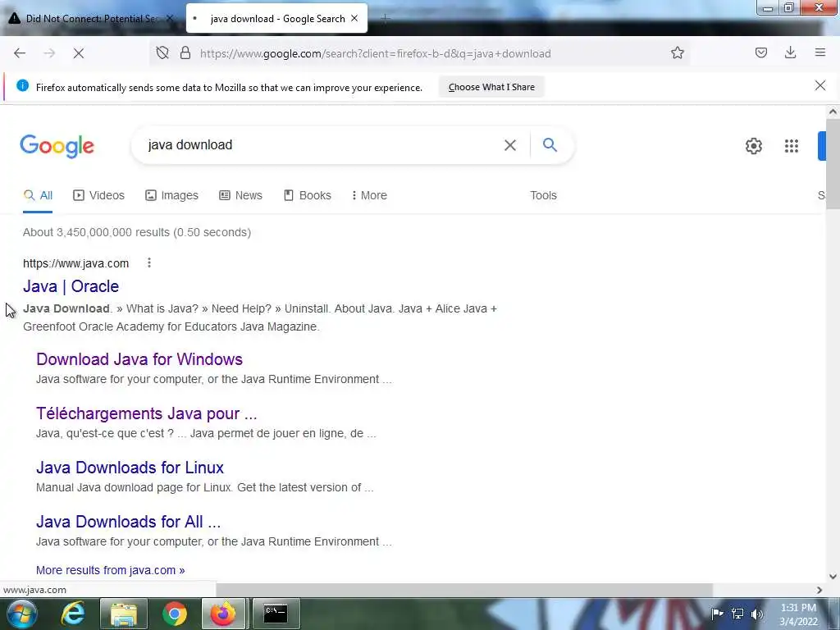Click 'More results from java.com »'

coord(111,571)
